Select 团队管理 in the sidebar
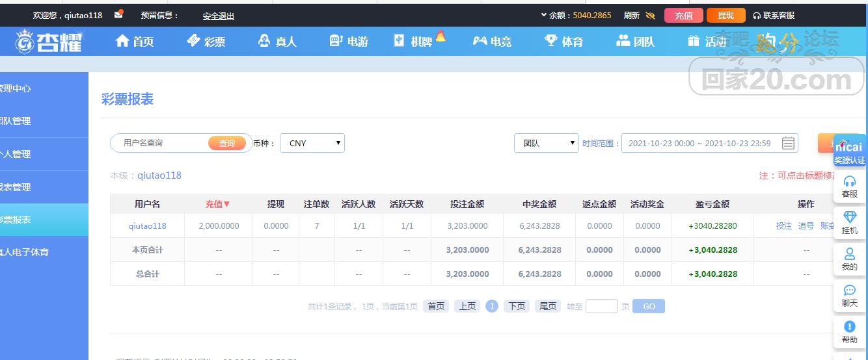The width and height of the screenshot is (868, 360). (44, 121)
